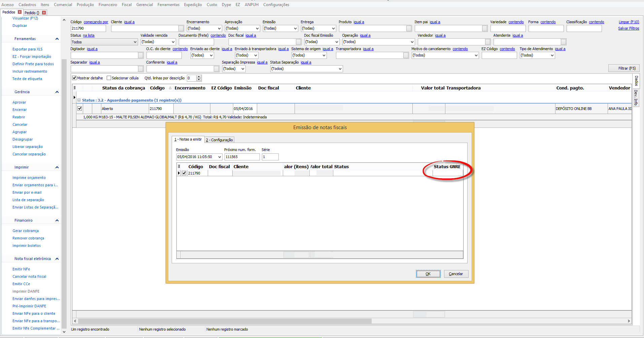644x338 pixels.
Task: Open the Transportadora lookup button
Action: tap(406, 55)
